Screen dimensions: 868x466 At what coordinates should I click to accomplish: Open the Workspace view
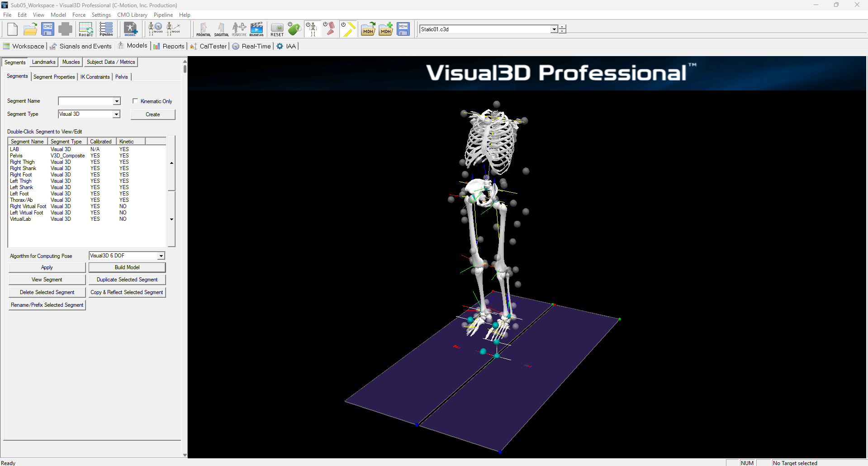24,46
